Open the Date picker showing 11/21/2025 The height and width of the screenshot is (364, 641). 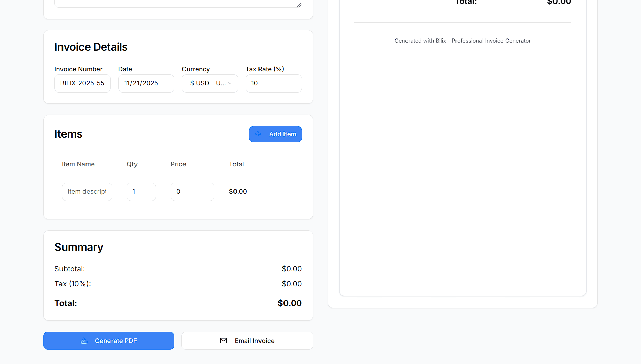(146, 83)
